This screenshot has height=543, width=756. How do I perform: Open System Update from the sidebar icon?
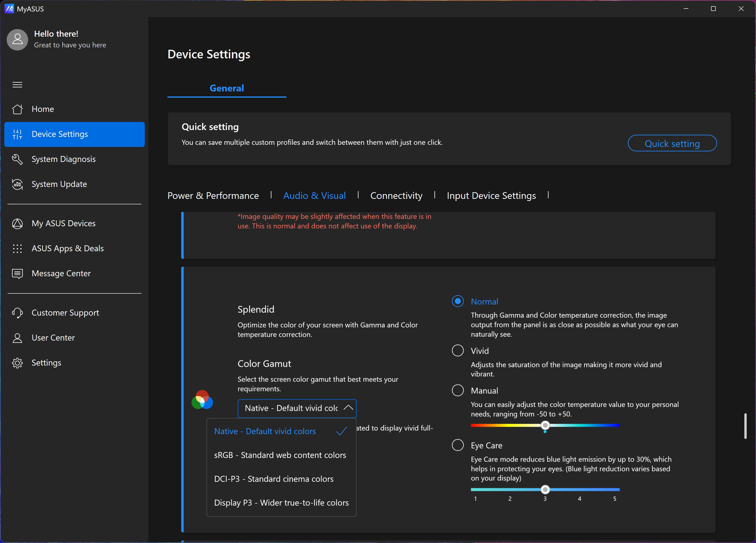click(17, 184)
